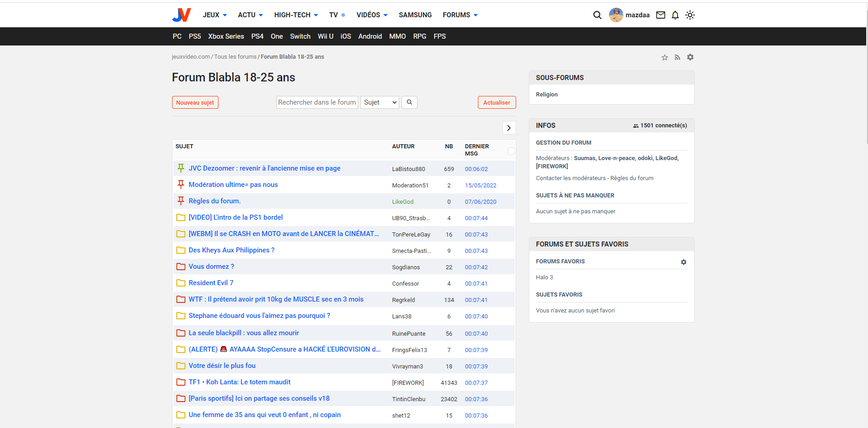Expand the FORUMS navigation dropdown
The width and height of the screenshot is (868, 428).
click(460, 15)
